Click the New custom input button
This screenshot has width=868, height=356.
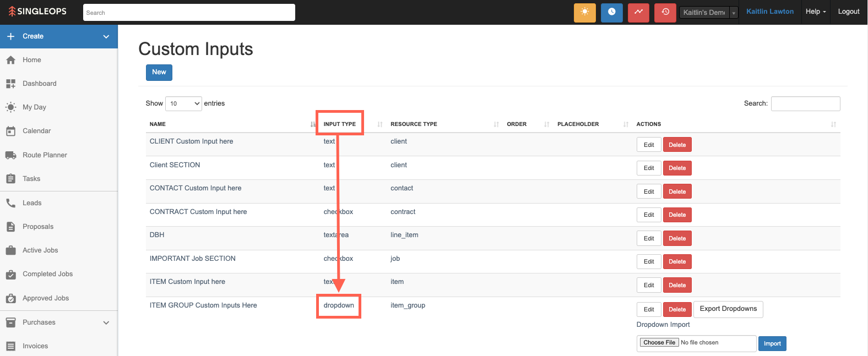coord(159,72)
